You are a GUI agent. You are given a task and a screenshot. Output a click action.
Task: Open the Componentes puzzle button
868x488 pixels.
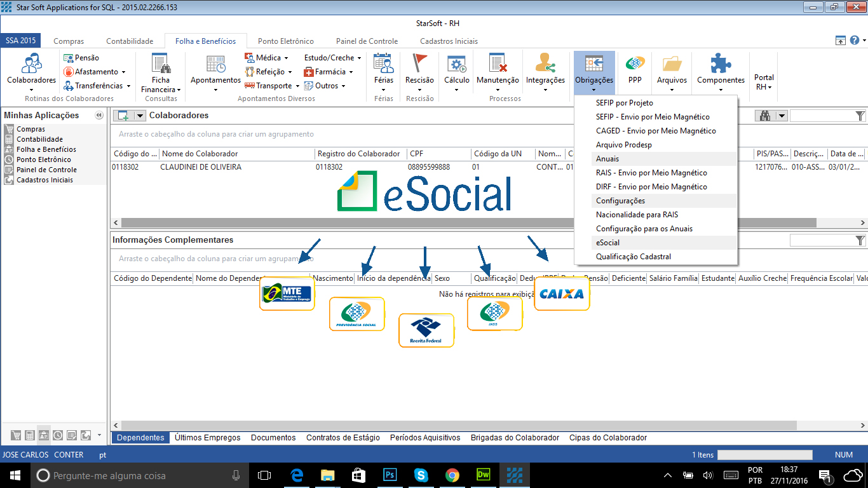[721, 72]
